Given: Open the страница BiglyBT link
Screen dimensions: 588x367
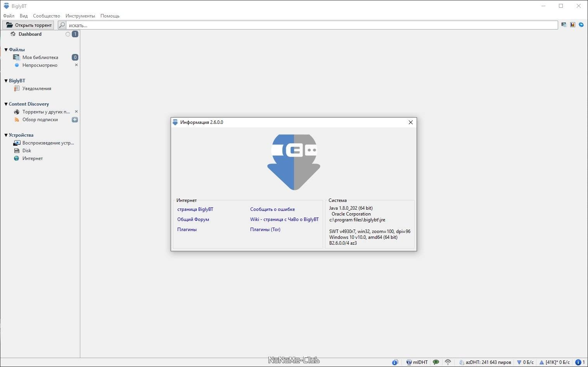Looking at the screenshot, I should (x=195, y=209).
